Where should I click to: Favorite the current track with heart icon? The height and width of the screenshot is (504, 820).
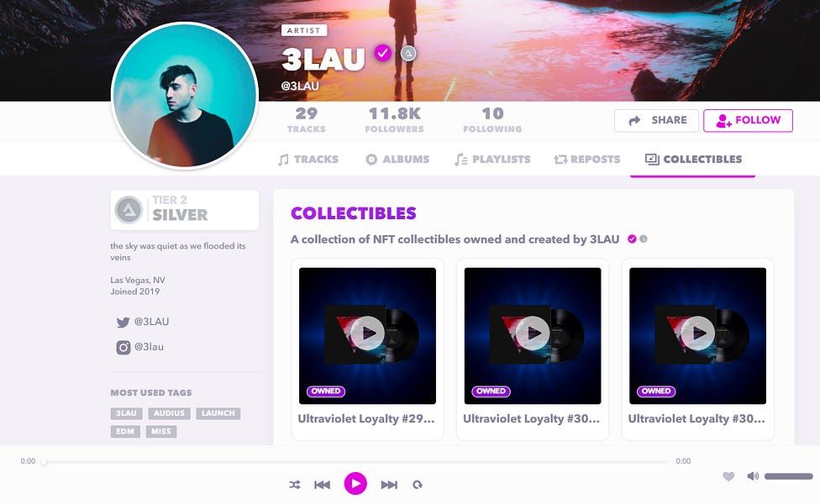tap(728, 476)
